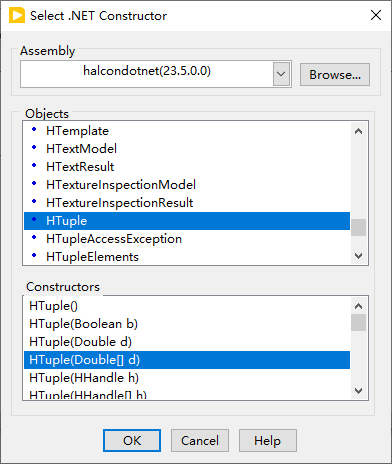The width and height of the screenshot is (392, 464).
Task: Select HTextModel object
Action: [187, 149]
